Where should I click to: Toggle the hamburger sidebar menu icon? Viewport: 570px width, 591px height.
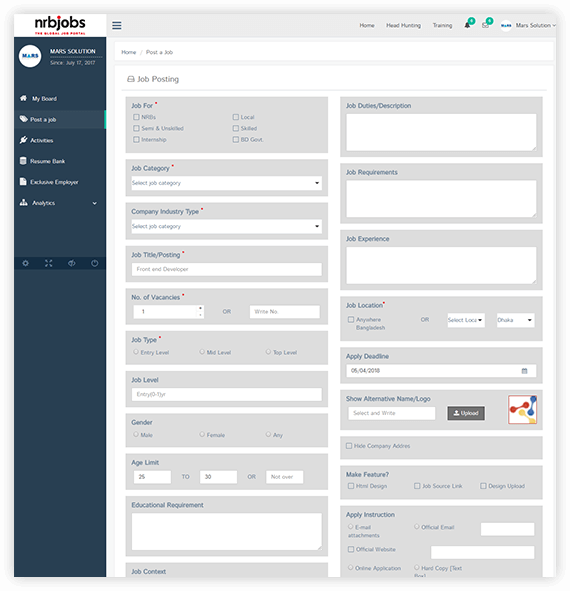116,25
